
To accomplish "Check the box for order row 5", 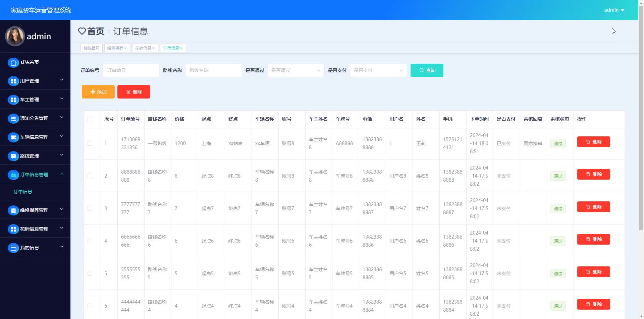I will coord(90,273).
